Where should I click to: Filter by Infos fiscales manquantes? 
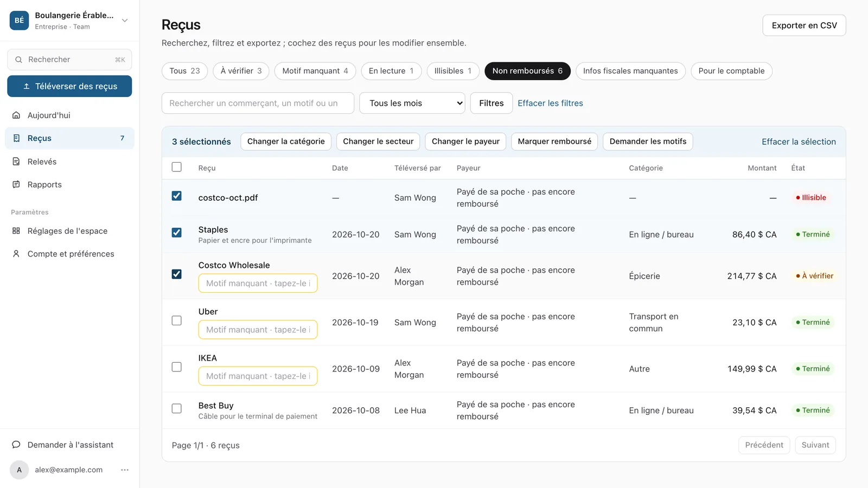click(630, 71)
